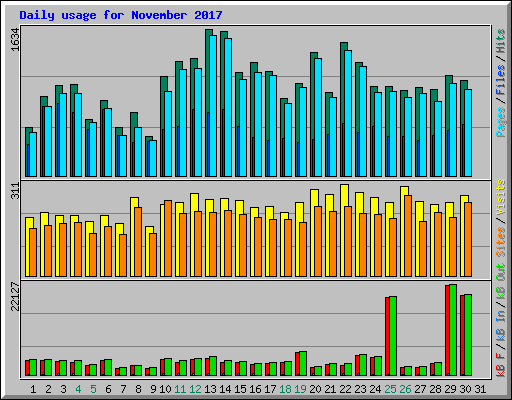512x400 pixels.
Task: Click day 14 on the x-axis
Action: (225, 389)
